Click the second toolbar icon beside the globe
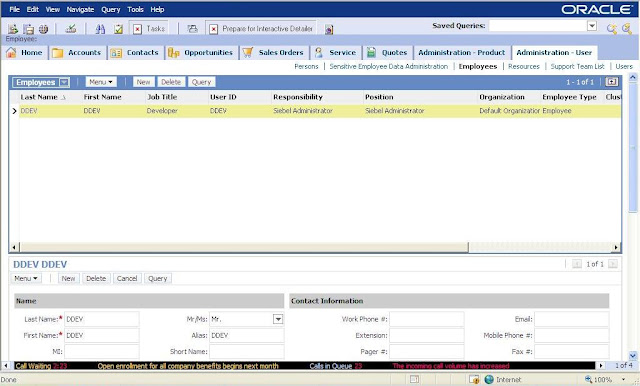 point(28,29)
